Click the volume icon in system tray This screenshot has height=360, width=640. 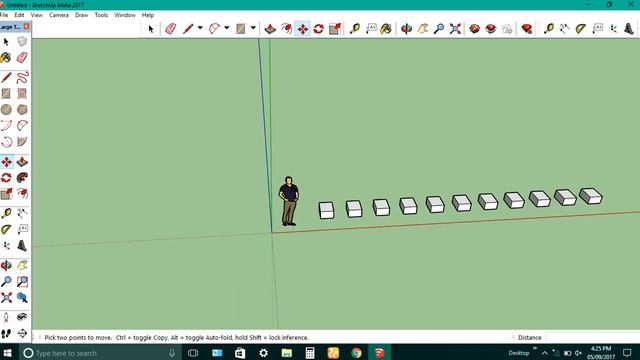point(578,353)
